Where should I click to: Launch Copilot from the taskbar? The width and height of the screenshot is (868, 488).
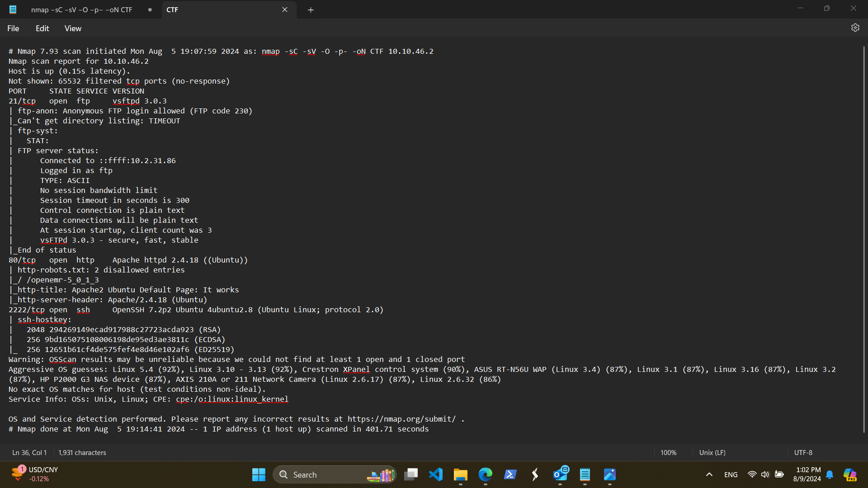tap(850, 474)
